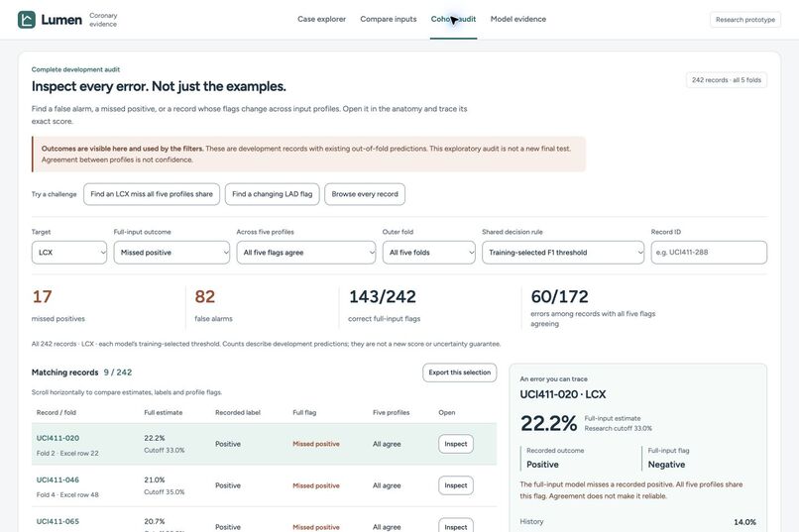Screen dimensions: 799x532
Task: Click the 'Full flag' column header
Action: coord(304,412)
